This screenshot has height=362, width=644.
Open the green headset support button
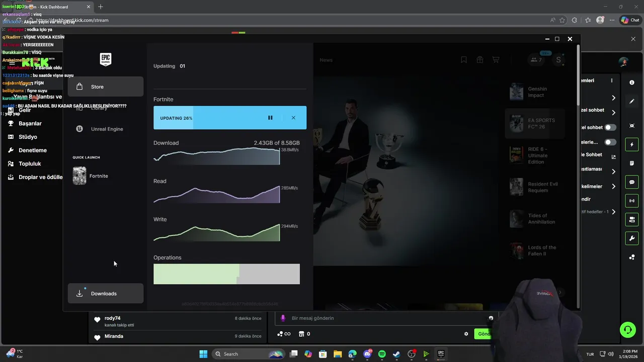pos(628,330)
